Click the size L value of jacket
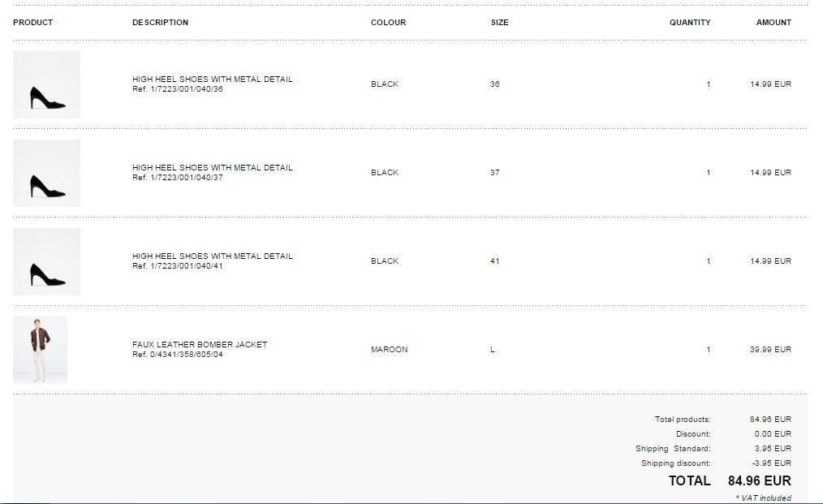823x504 pixels. click(493, 349)
